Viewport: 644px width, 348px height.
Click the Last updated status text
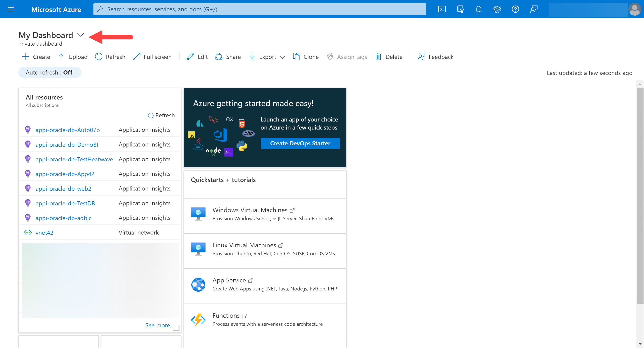coord(590,73)
